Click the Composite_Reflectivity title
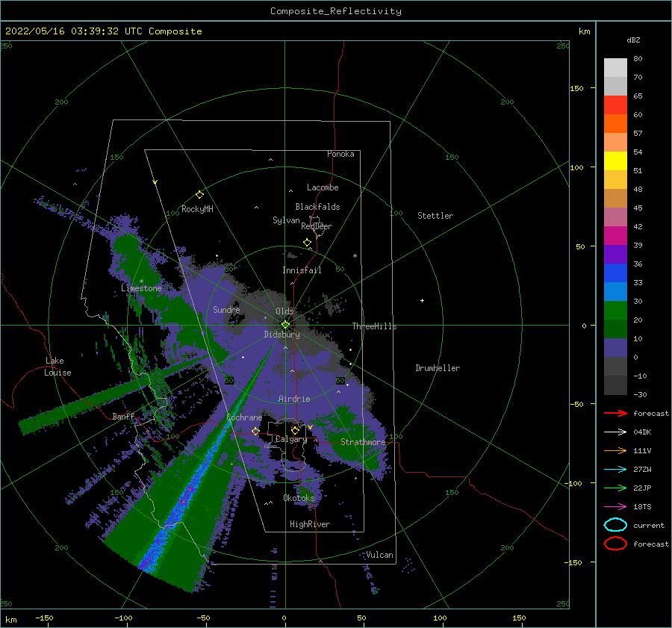 pos(336,11)
